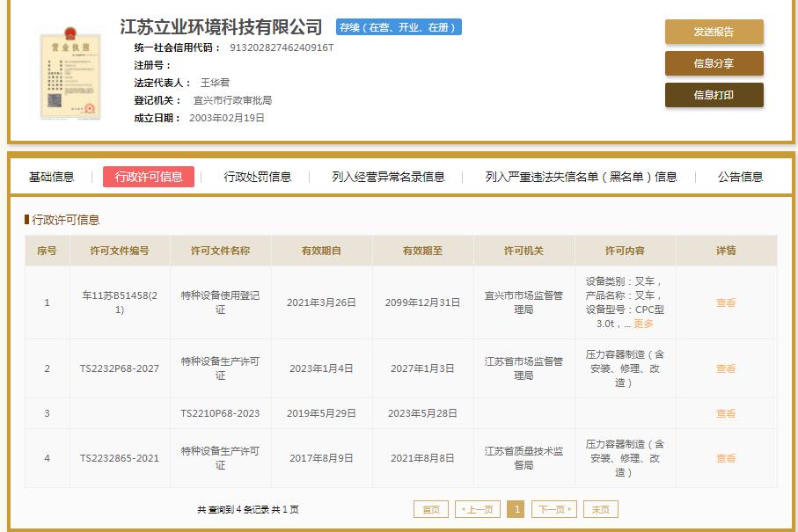The width and height of the screenshot is (798, 532).
Task: Open the 行政处罚信息 tab
Action: click(258, 177)
